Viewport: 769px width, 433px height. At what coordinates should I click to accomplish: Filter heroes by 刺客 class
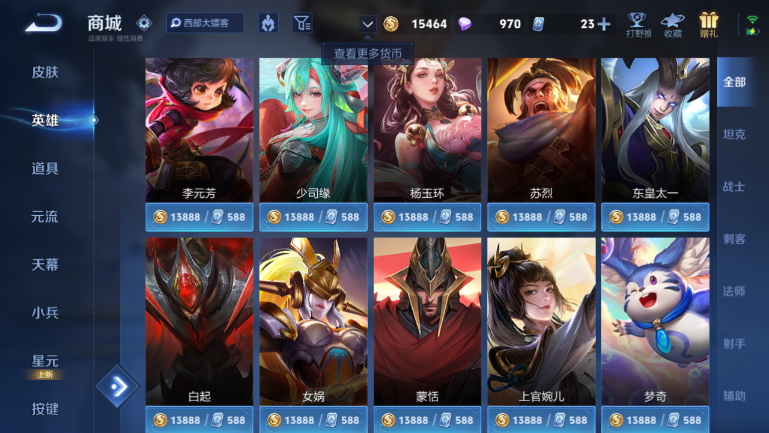coord(734,239)
